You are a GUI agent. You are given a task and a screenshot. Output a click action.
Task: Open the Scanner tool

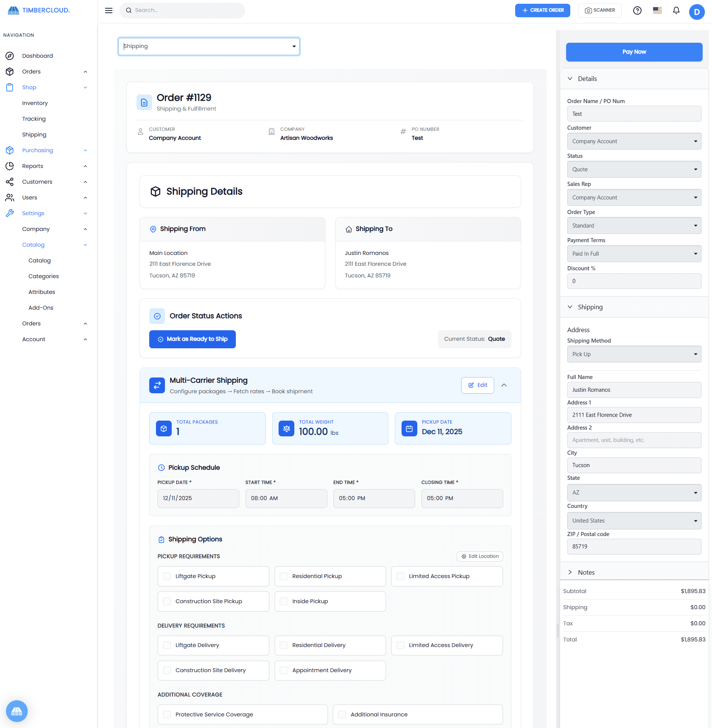click(x=599, y=10)
